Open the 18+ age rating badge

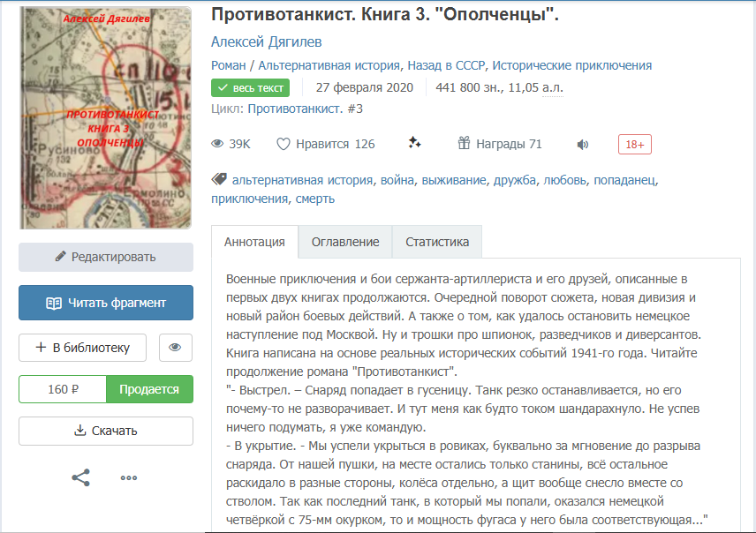[x=634, y=144]
